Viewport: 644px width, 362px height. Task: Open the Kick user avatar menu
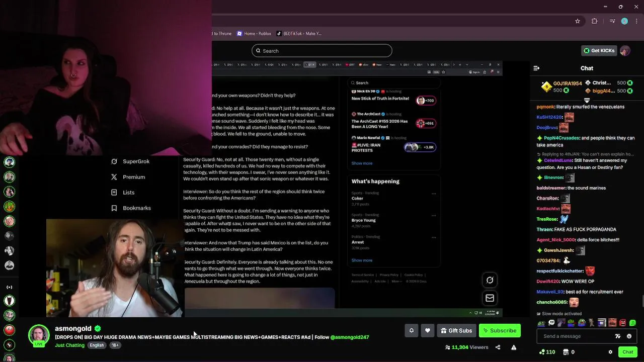pos(625,51)
